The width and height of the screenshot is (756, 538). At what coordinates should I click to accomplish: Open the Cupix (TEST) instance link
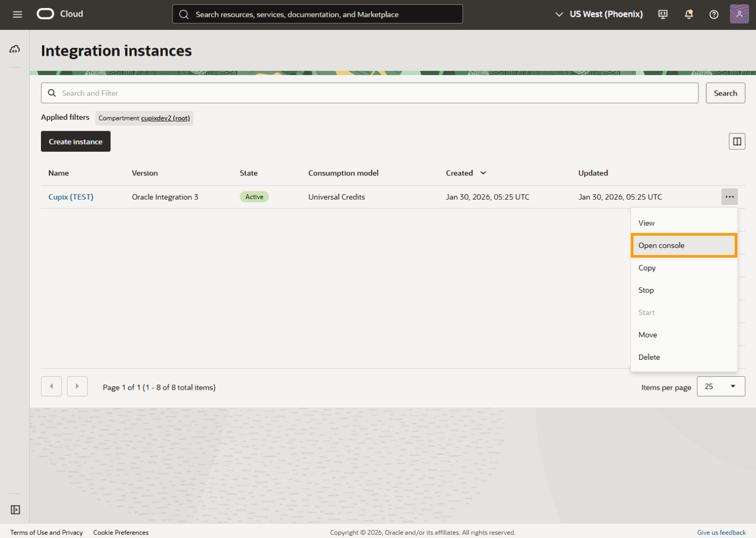click(x=71, y=197)
